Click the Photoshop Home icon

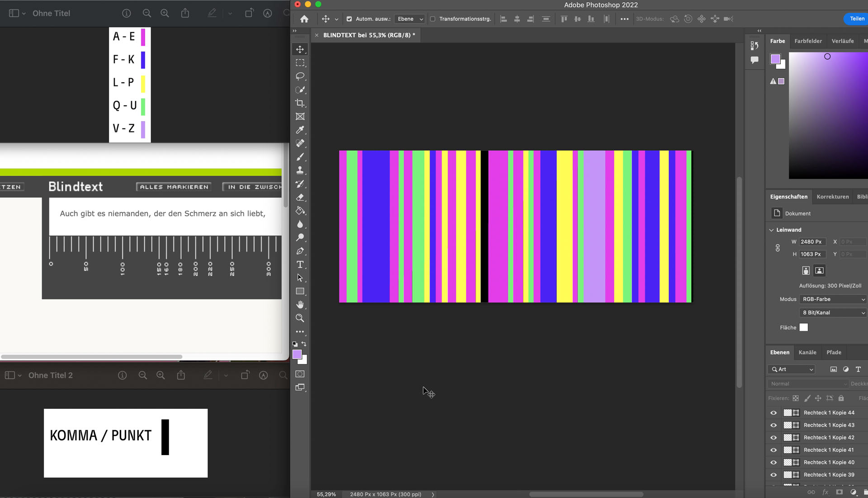click(304, 19)
